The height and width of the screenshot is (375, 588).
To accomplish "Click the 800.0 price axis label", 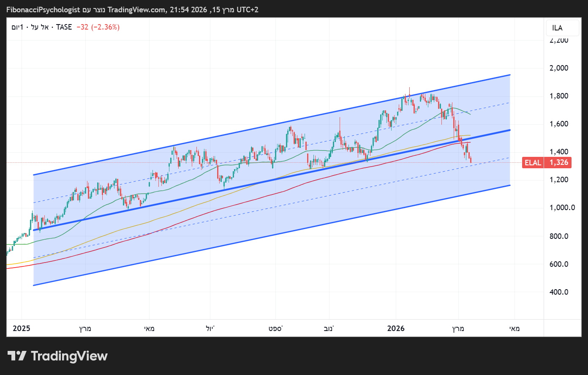I will click(559, 236).
